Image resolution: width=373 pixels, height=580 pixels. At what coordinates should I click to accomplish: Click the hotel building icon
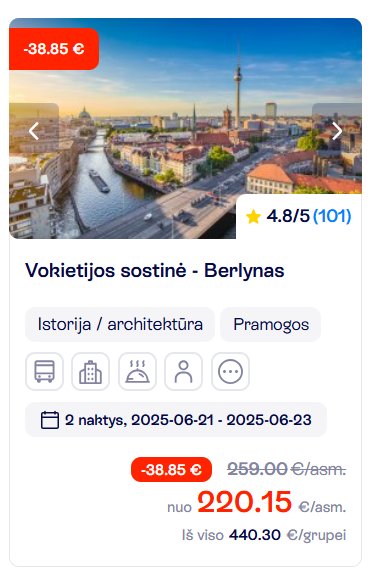click(90, 371)
